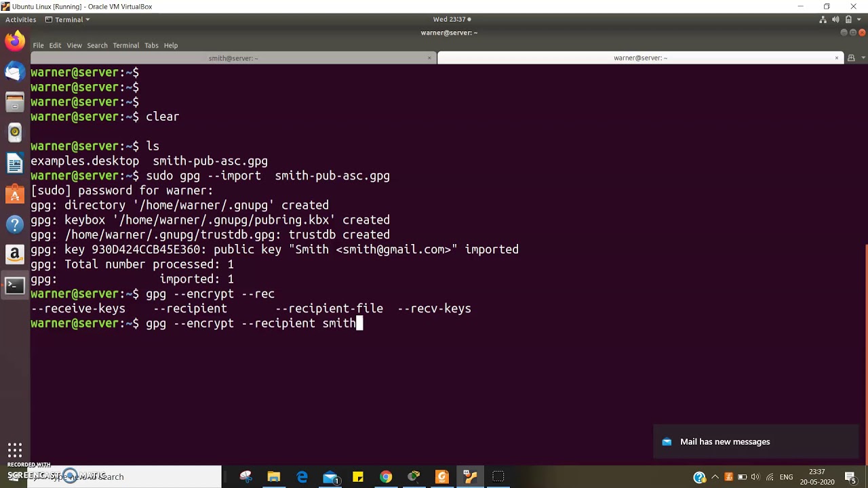Open the File menu
The image size is (868, 488).
(39, 45)
